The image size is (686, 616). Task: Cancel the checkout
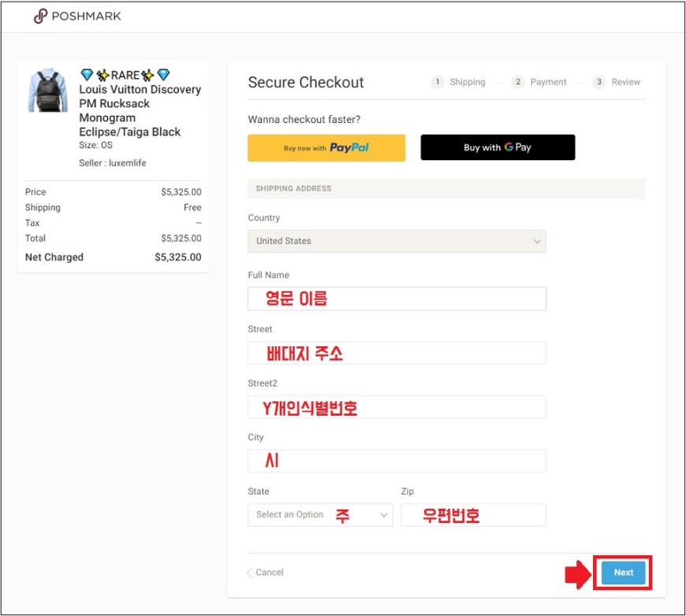point(266,573)
